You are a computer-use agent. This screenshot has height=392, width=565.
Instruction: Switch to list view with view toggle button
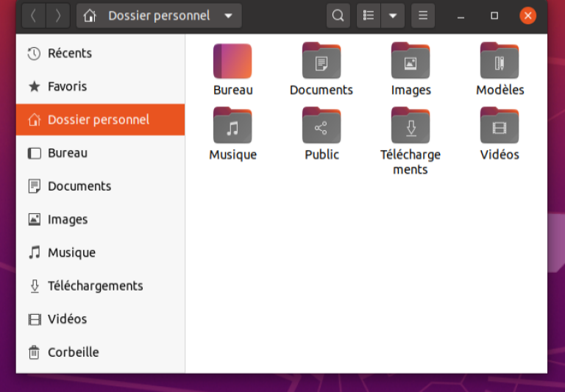tap(369, 15)
